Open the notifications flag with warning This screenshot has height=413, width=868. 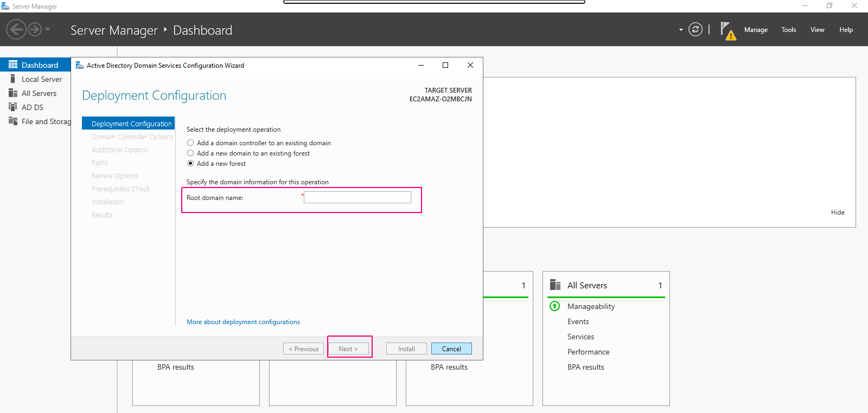(x=727, y=30)
